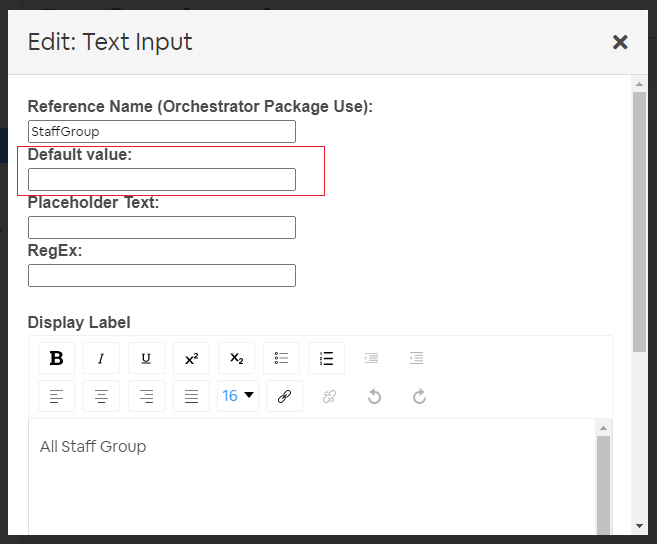Click the dialog vertical scrollbar thumb

point(639,222)
